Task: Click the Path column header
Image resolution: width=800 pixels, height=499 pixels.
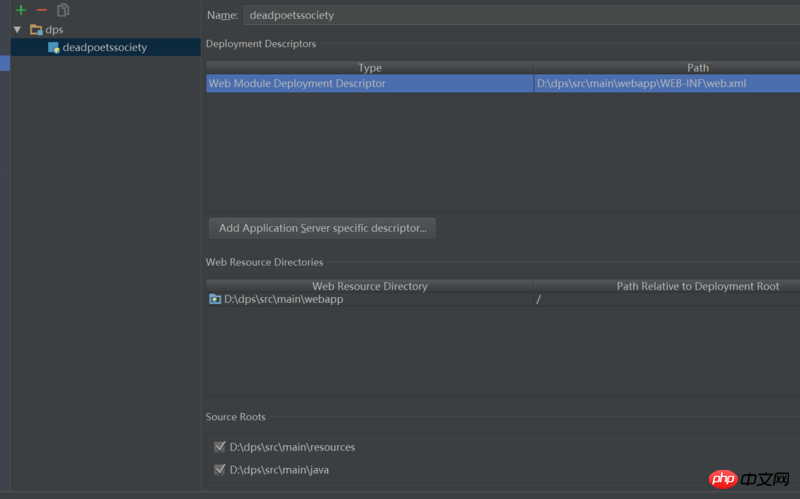Action: pos(697,68)
